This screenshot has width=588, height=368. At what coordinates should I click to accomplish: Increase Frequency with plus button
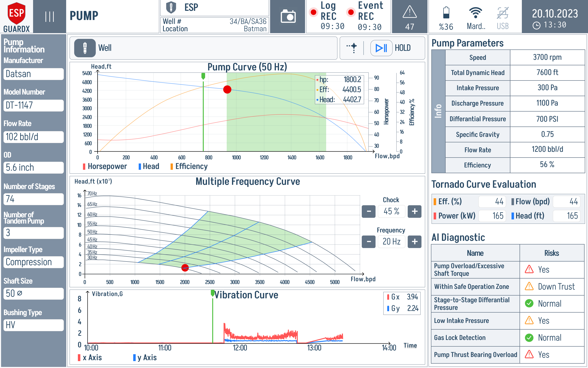pos(415,242)
